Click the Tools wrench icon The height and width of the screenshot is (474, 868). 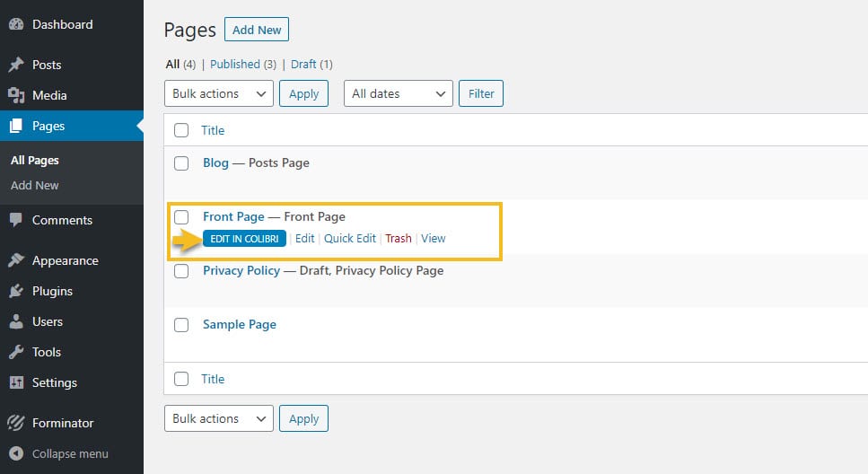tap(17, 352)
